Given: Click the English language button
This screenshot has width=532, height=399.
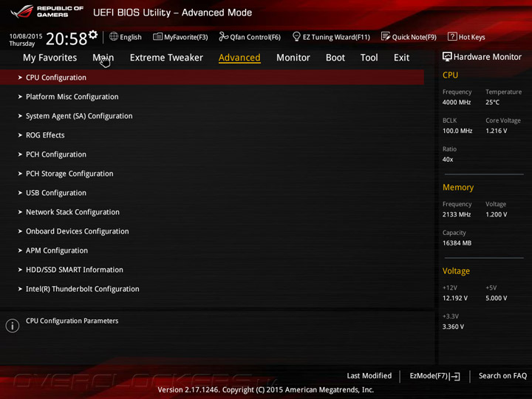Looking at the screenshot, I should 131,37.
